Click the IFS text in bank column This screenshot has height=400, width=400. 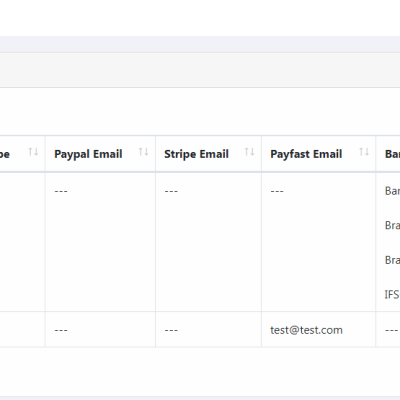[x=392, y=295]
